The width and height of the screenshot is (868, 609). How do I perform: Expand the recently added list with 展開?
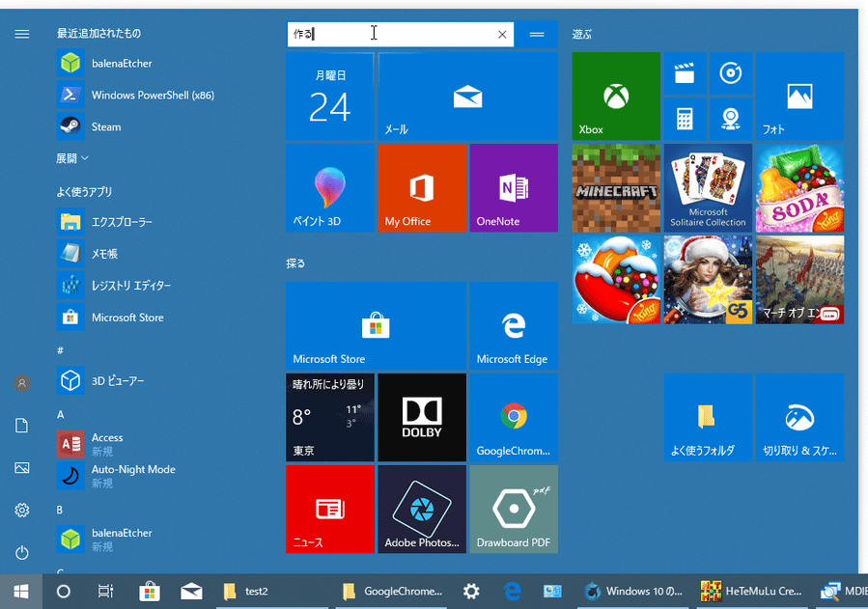[72, 158]
